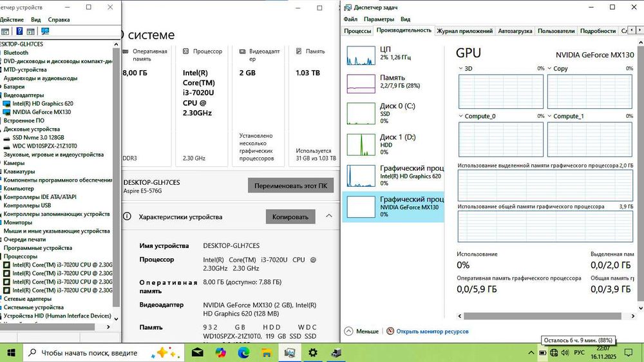Click Device Manager vertical scrollbar down arrow

116,319
